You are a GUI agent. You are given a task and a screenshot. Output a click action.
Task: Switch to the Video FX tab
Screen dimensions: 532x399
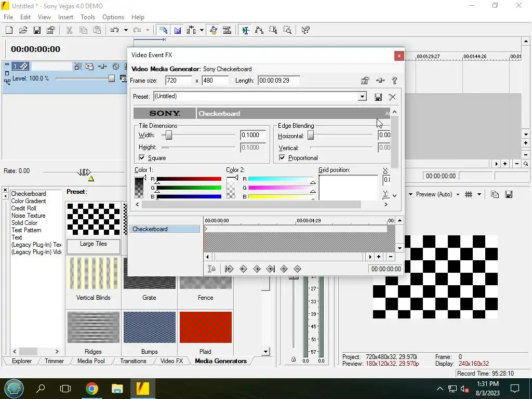point(171,361)
